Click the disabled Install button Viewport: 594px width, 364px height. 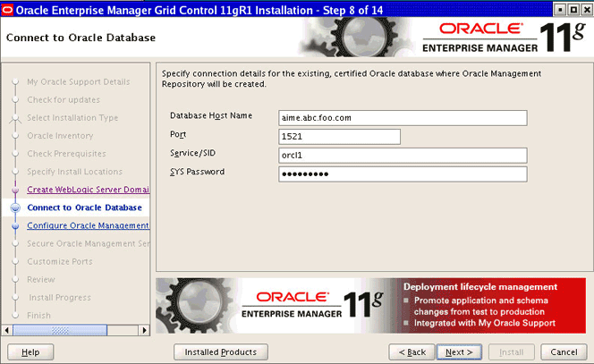[512, 352]
